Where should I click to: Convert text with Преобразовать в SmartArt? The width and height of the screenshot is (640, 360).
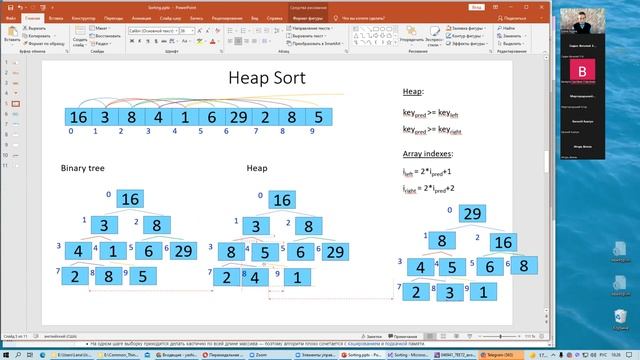315,43
